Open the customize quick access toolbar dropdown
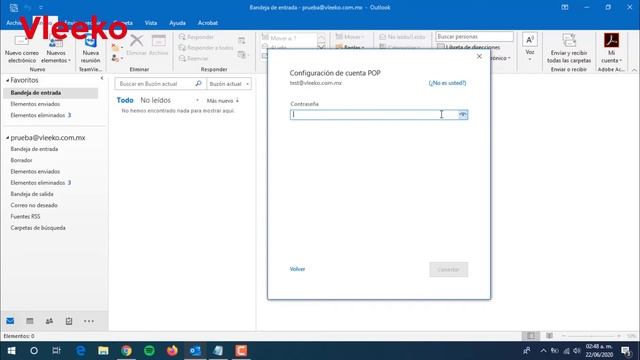The width and height of the screenshot is (640, 360). click(41, 7)
